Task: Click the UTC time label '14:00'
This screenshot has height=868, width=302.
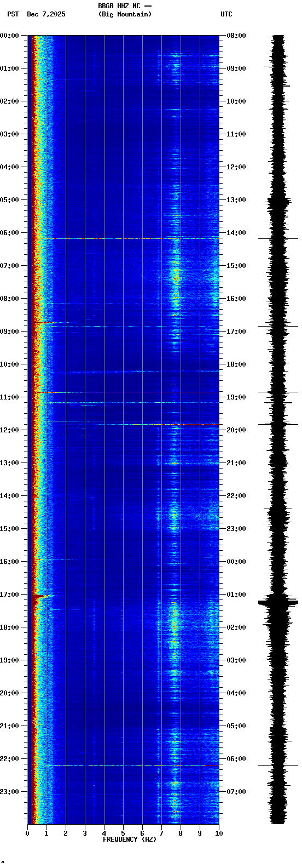Action: [x=236, y=233]
